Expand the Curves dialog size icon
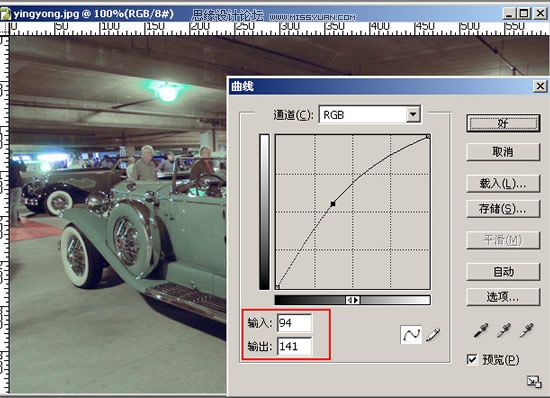 534,382
